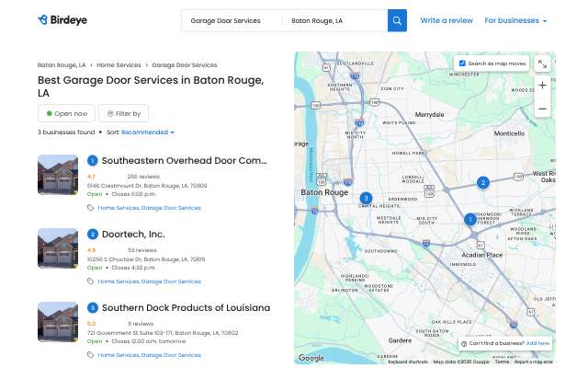Click the 4.7 rating of Southeastern Overhead Door
This screenshot has width=588, height=368.
pyautogui.click(x=91, y=177)
